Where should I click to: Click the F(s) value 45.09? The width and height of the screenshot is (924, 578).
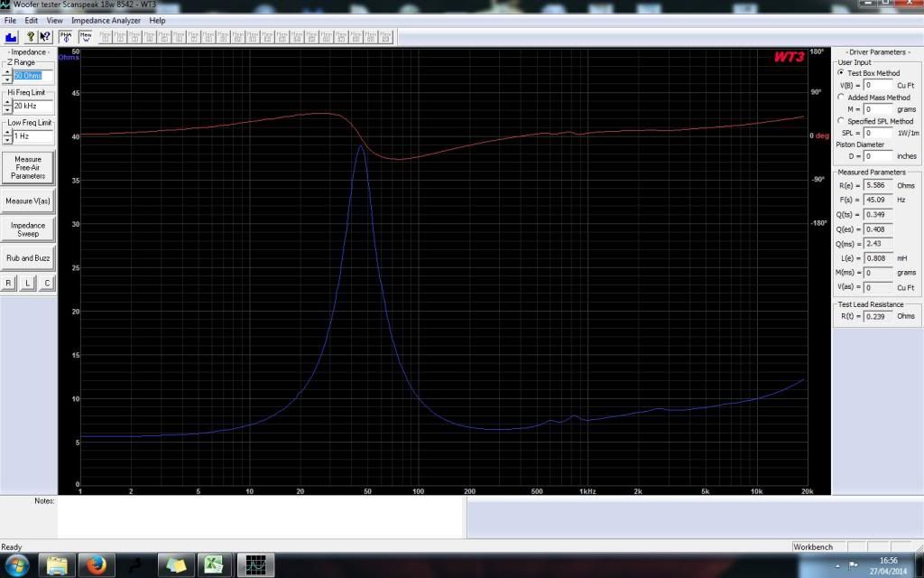[879, 200]
